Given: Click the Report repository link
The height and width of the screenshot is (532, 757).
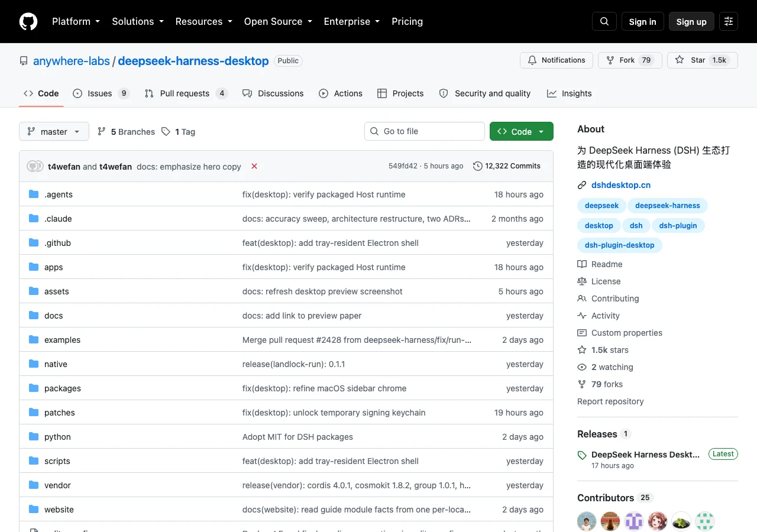Looking at the screenshot, I should [x=610, y=401].
